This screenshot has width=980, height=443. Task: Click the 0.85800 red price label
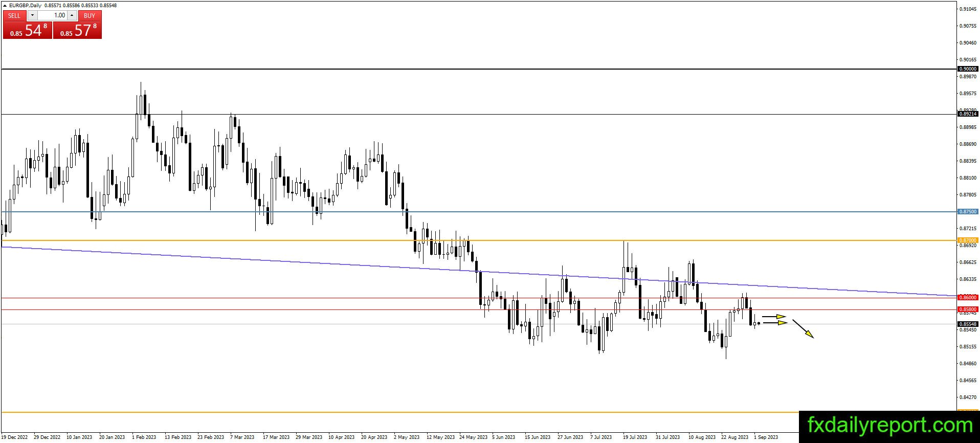coord(967,309)
